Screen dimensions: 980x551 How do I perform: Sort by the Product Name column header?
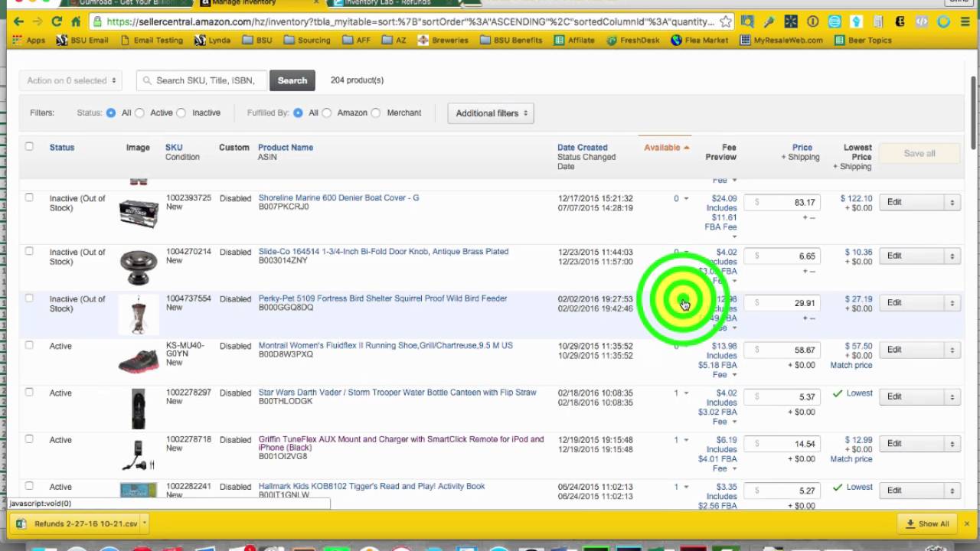click(286, 148)
